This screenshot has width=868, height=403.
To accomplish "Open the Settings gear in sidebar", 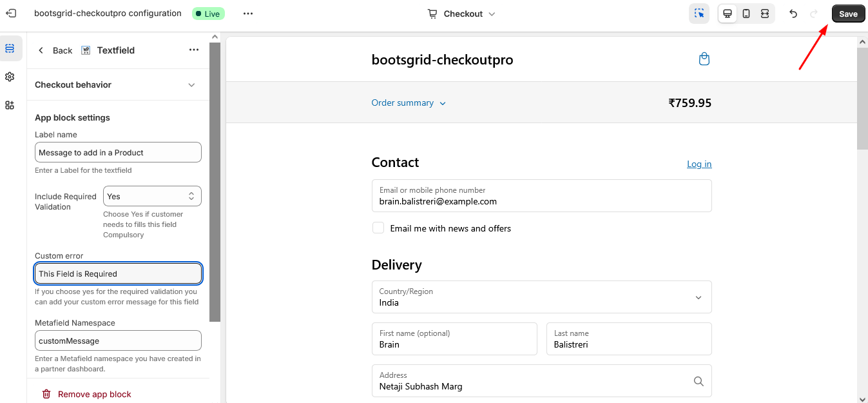I will (10, 77).
